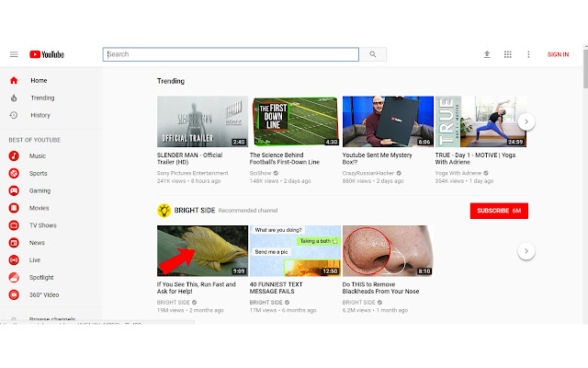
Task: Click title 'TRUE - Day 1 - MOTIVE'
Action: click(475, 158)
